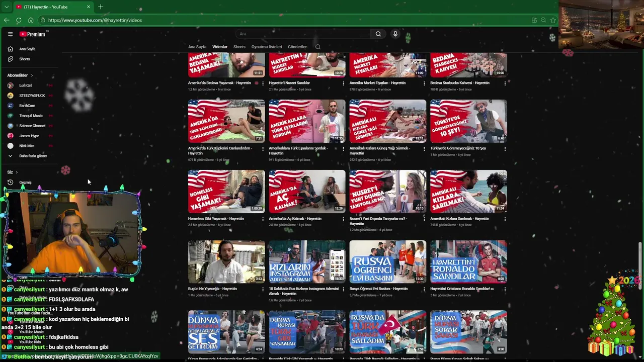Open options for Bugün Ne Yiyeceğiz video
644x362 pixels.
coord(263,290)
